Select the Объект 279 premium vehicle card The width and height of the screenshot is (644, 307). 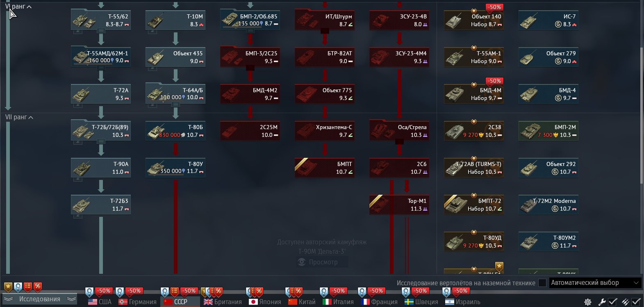(x=548, y=57)
